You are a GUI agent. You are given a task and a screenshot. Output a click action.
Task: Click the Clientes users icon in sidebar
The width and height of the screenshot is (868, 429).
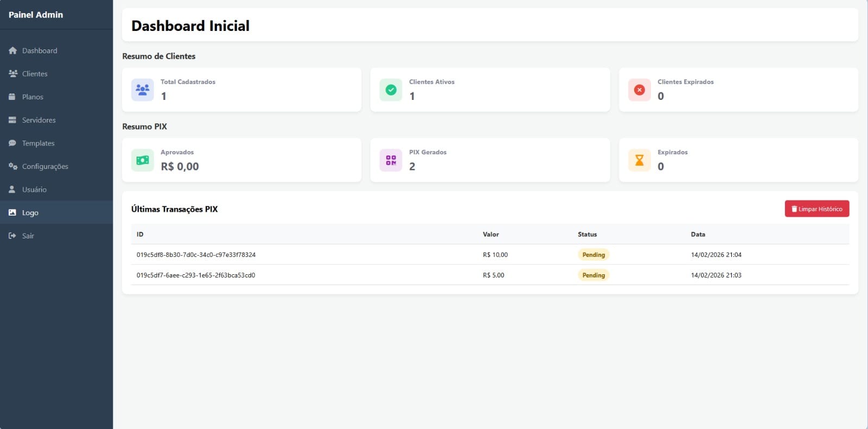click(x=13, y=73)
